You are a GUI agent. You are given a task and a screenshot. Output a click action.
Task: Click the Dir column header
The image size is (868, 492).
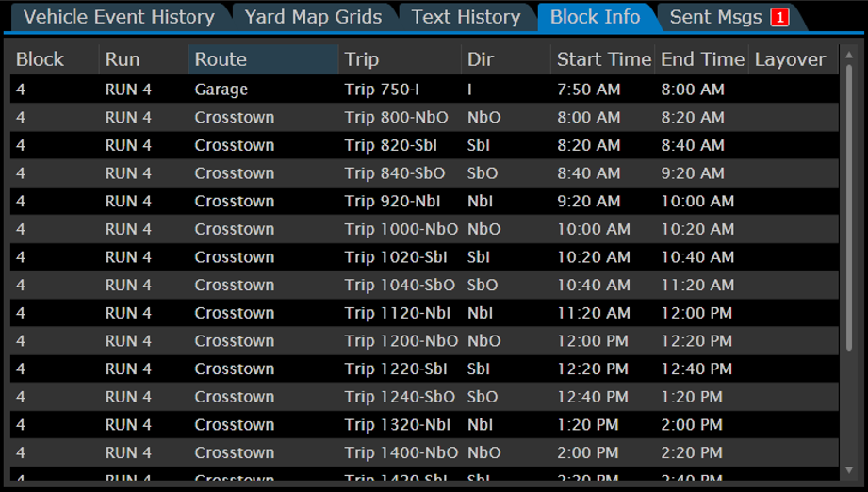tap(504, 59)
